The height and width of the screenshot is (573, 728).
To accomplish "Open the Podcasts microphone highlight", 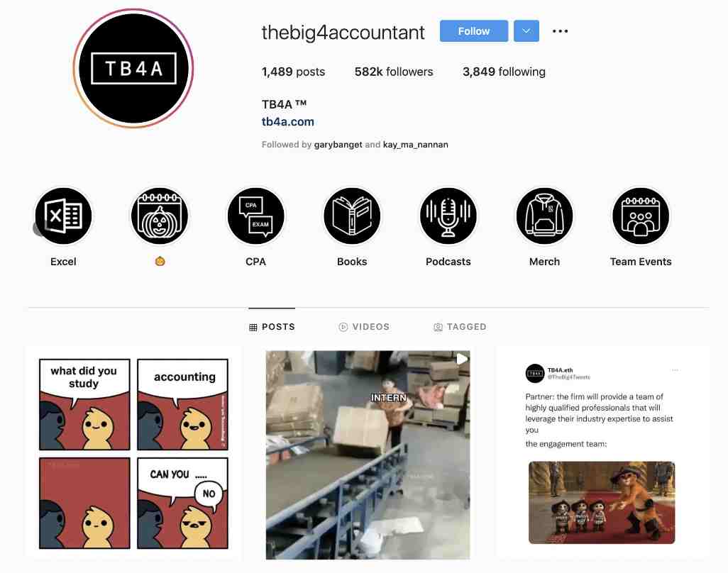I will 448,216.
